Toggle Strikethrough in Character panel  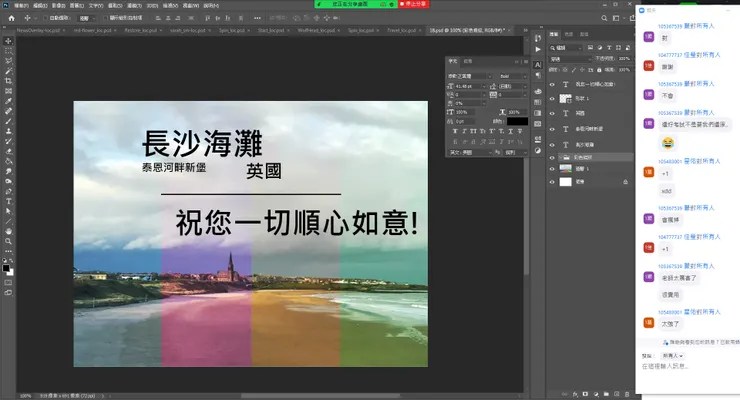[520, 131]
